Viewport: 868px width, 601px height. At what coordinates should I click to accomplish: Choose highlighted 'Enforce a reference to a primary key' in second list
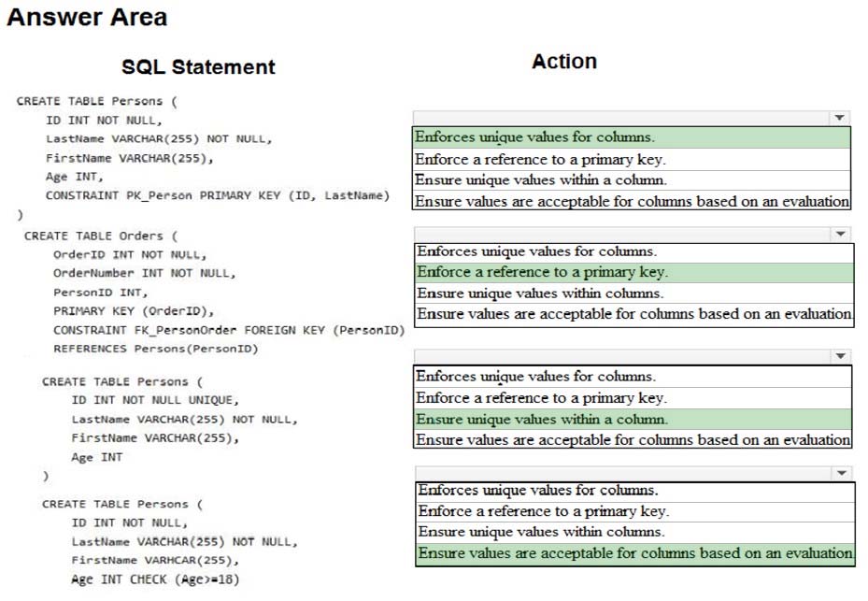(633, 273)
